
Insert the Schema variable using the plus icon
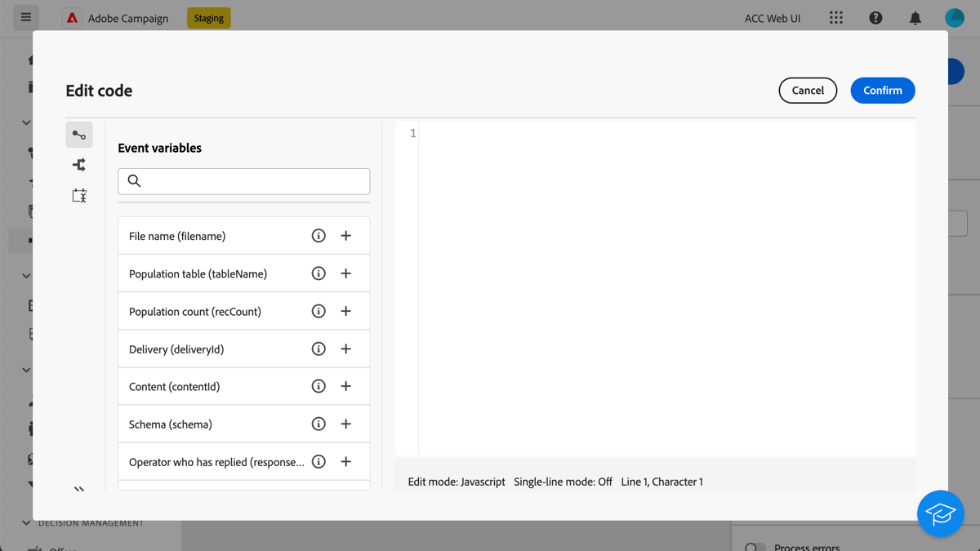point(345,424)
